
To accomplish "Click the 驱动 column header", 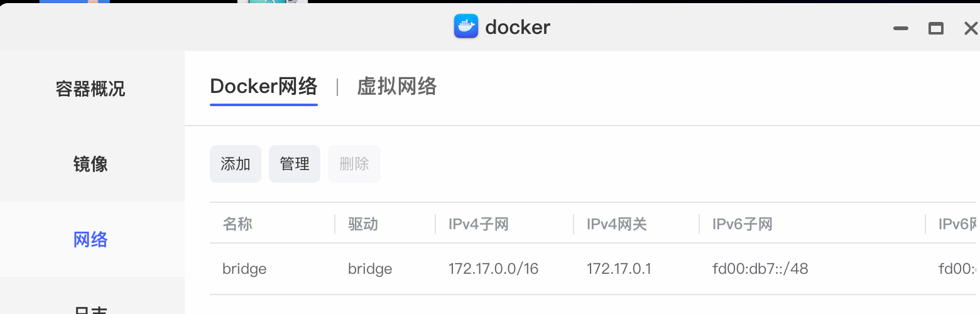I will click(x=363, y=224).
